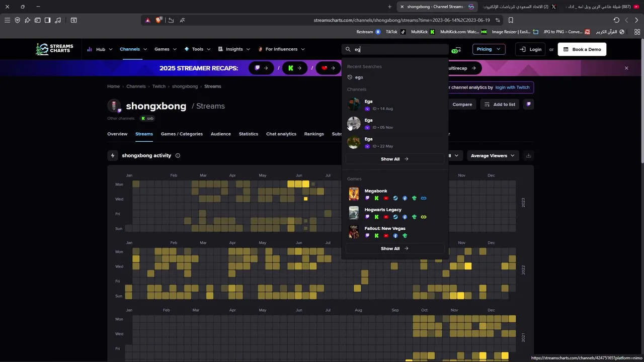Click Show All under Channels results
Image resolution: width=644 pixels, height=362 pixels.
[x=395, y=159]
